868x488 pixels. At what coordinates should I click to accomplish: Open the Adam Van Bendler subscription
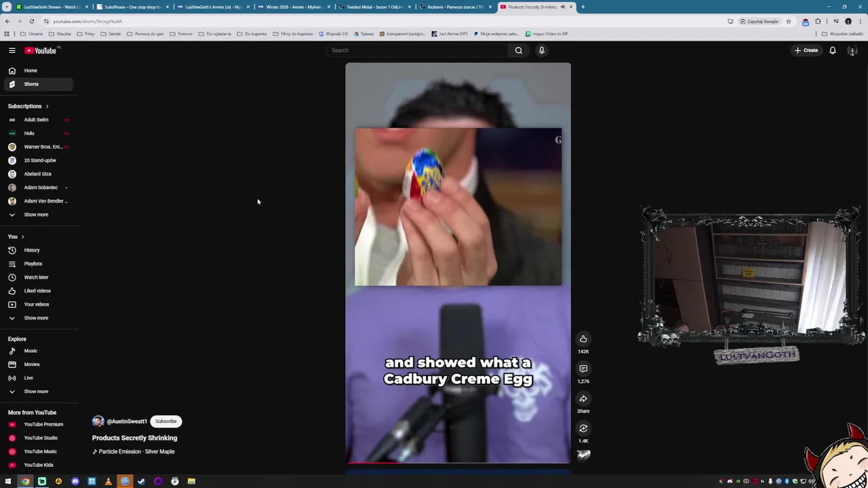coord(38,201)
